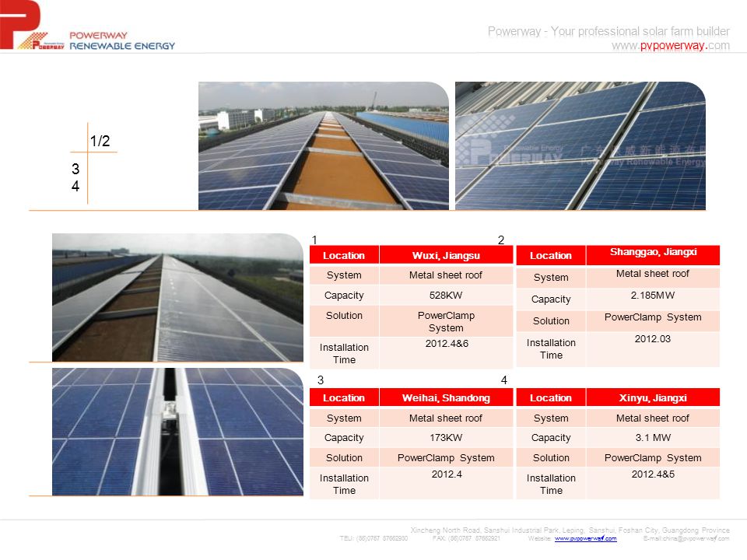Image resolution: width=747 pixels, height=560 pixels.
Task: Click the 'Powerway - Your professional solar farm builder' tagline
Action: [608, 31]
